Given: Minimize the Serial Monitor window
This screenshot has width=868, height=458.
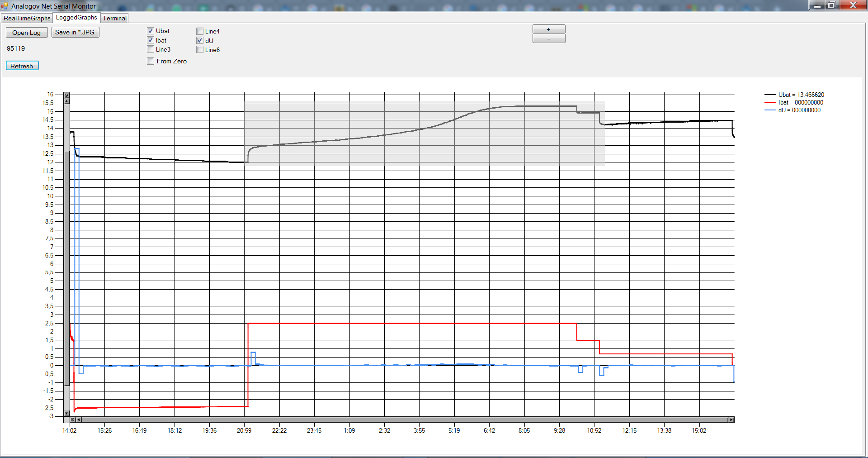Looking at the screenshot, I should point(817,5).
